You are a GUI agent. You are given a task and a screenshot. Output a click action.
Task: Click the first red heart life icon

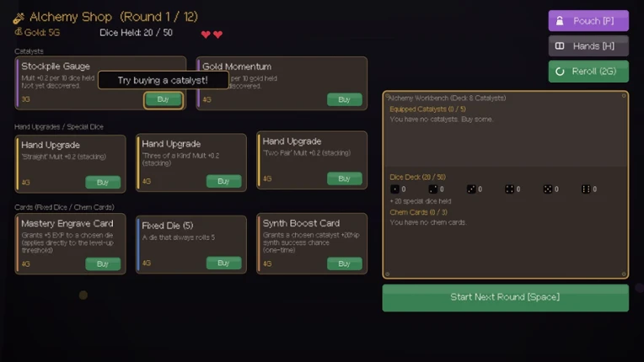pyautogui.click(x=206, y=35)
